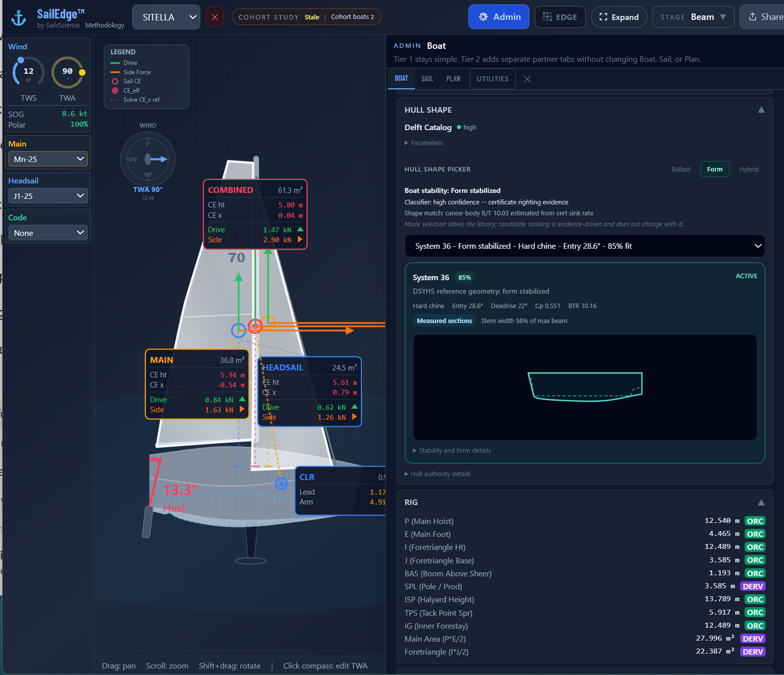Switch to the UTILITIES tab
Viewport: 784px width, 675px height.
(x=492, y=79)
